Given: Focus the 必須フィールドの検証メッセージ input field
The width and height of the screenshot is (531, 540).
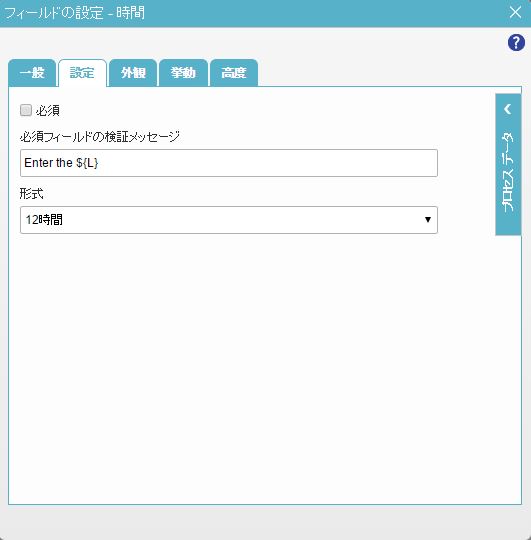Looking at the screenshot, I should tap(229, 163).
